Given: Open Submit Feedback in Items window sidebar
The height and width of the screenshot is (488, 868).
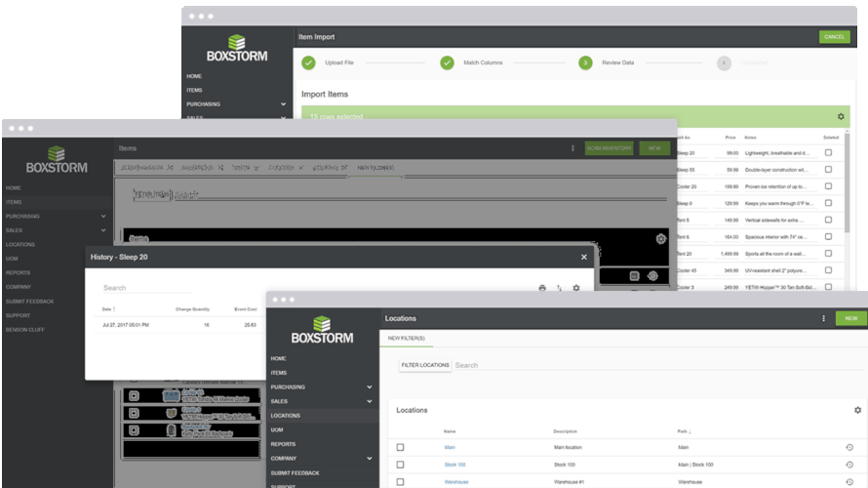Looking at the screenshot, I should pos(30,302).
